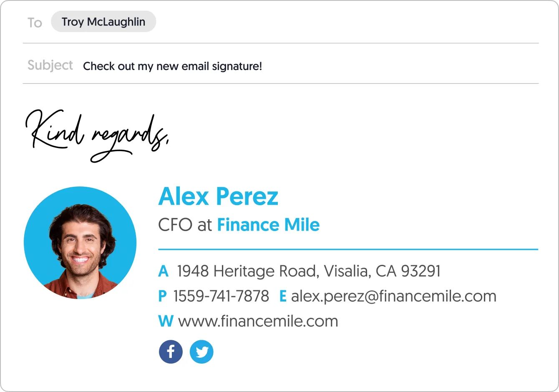This screenshot has height=392, width=559.
Task: Click the 1948 Heritage Road address
Action: 309,271
